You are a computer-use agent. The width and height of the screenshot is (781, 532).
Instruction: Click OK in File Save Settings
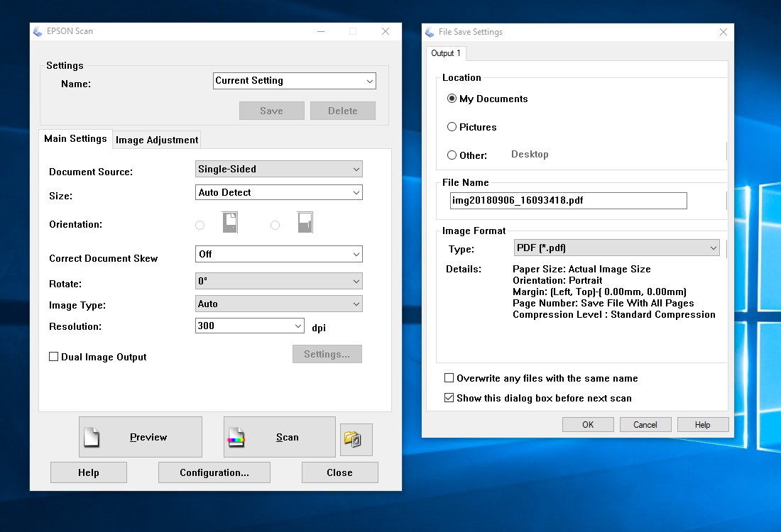pos(588,424)
